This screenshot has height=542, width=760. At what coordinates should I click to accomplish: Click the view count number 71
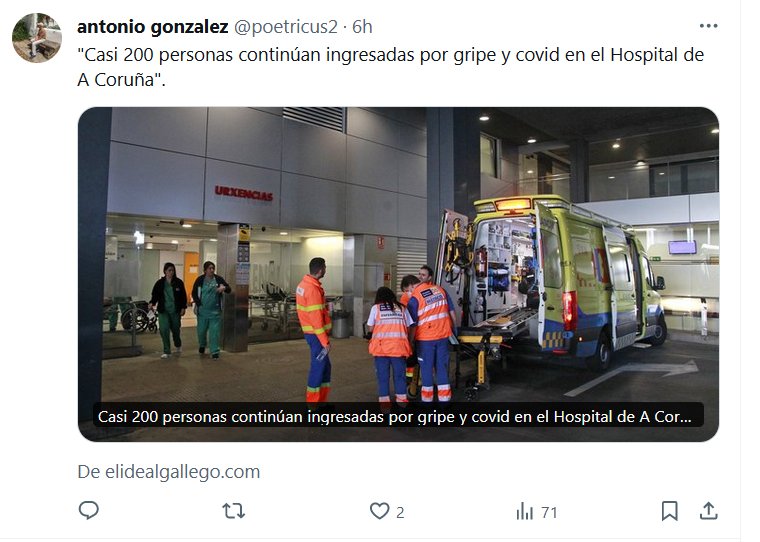[x=549, y=512]
